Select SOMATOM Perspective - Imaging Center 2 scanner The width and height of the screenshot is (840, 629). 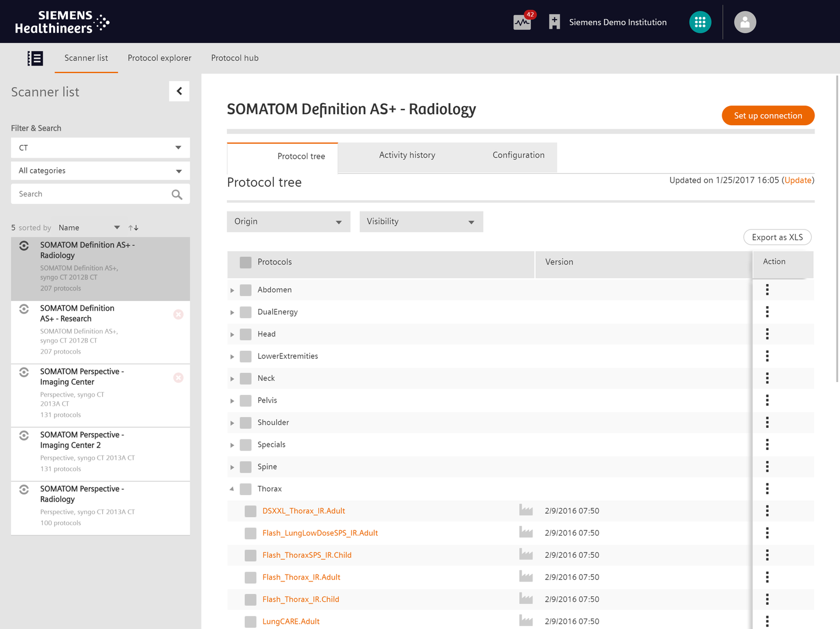[x=100, y=455]
